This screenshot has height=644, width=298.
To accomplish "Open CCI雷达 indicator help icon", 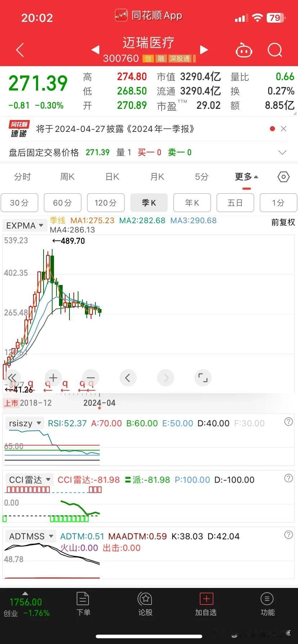I will click(x=288, y=478).
